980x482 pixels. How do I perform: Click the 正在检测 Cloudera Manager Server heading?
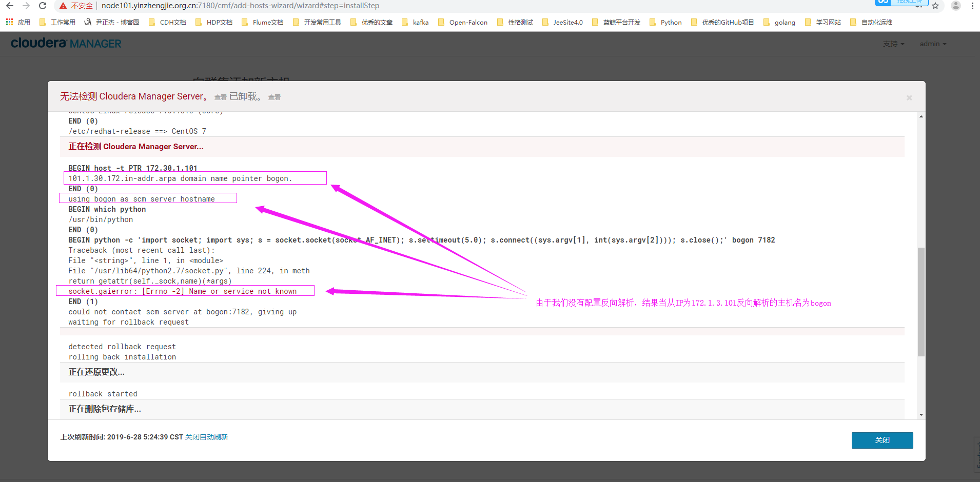(136, 147)
